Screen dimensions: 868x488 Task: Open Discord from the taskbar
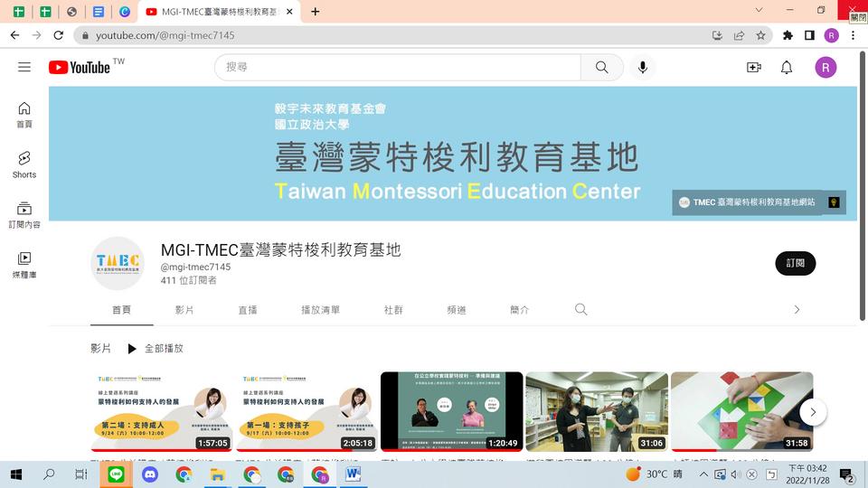point(150,474)
